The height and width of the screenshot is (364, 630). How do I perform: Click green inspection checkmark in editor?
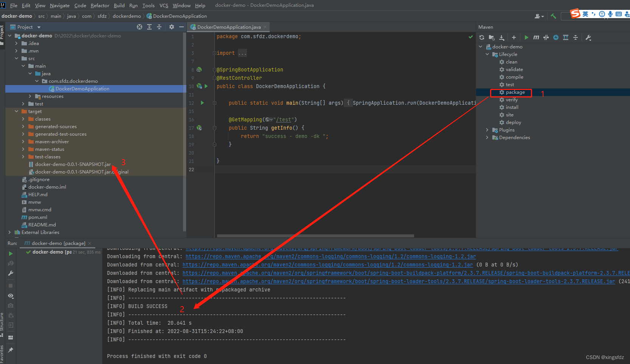tap(471, 37)
